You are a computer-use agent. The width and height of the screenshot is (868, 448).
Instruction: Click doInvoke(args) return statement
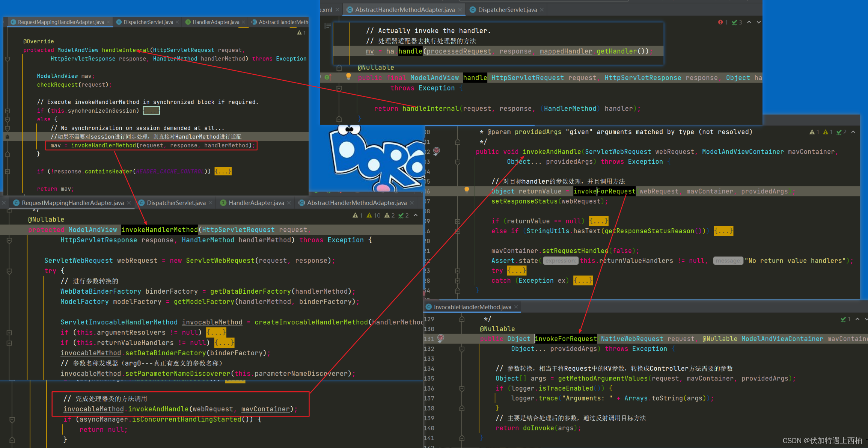pos(538,428)
